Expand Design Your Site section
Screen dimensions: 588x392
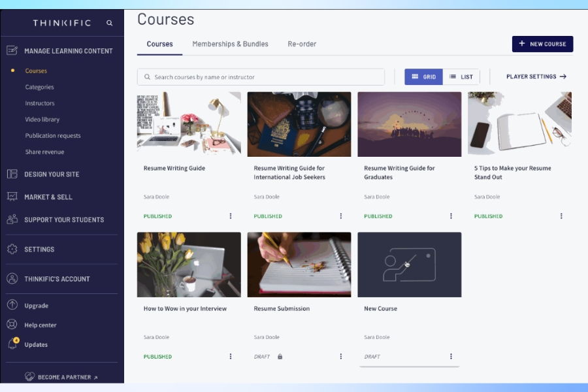52,174
